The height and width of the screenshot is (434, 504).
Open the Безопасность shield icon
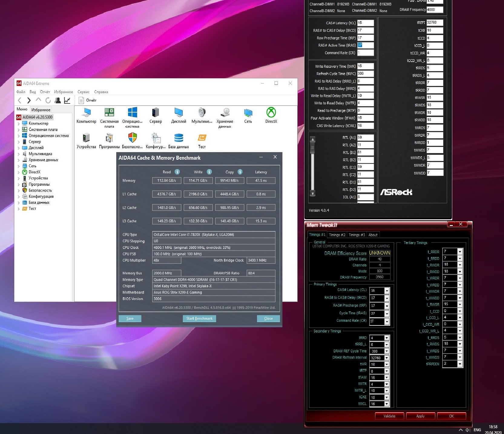132,138
